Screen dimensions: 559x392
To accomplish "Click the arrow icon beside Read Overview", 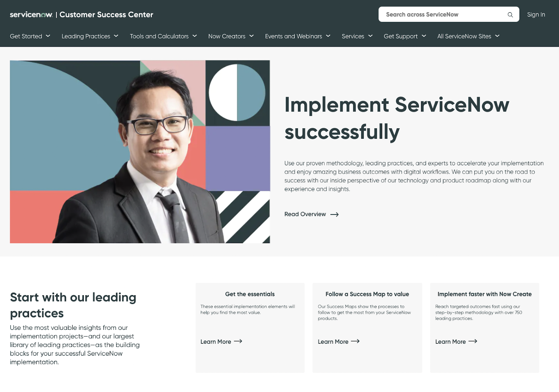I will [334, 215].
